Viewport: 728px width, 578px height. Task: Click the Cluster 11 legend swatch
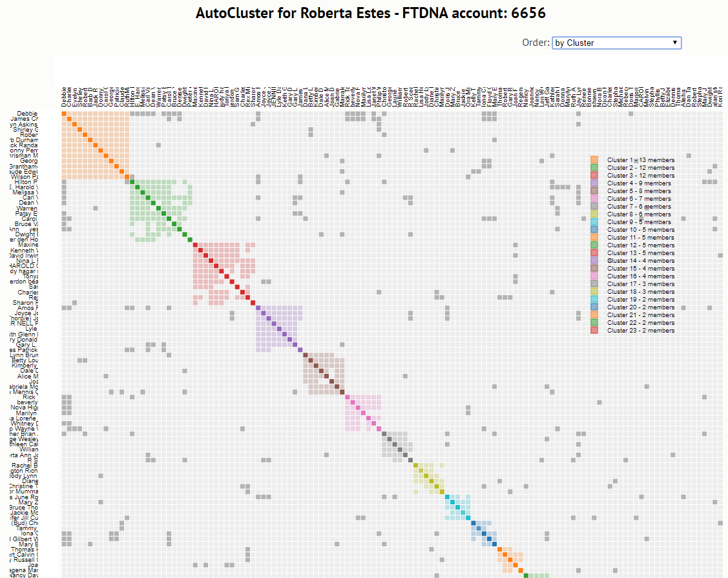[594, 237]
